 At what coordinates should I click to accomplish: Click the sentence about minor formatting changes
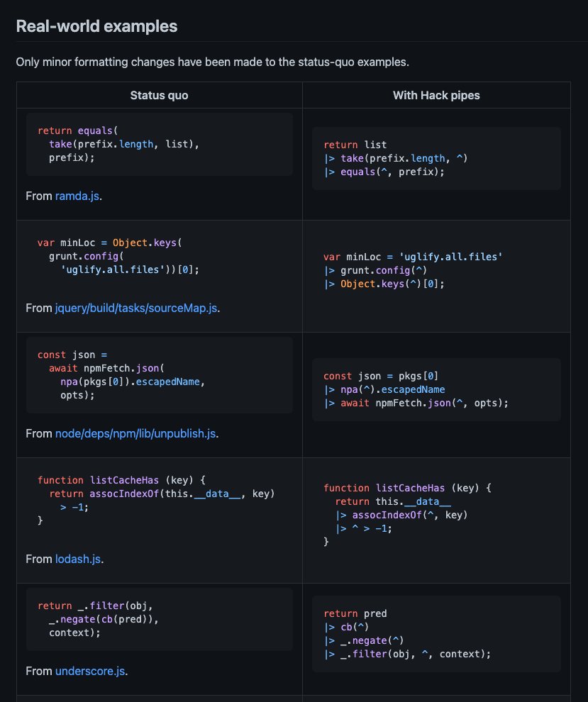(x=212, y=62)
